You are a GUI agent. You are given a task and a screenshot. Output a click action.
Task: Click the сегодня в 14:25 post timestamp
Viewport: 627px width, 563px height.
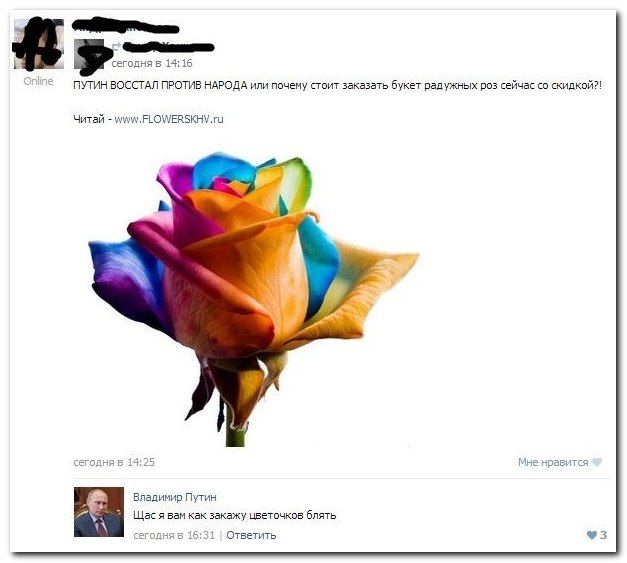(114, 462)
